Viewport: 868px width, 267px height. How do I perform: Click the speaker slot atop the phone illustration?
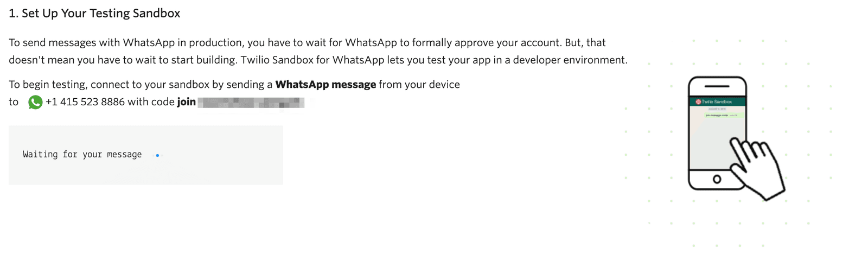[x=717, y=86]
